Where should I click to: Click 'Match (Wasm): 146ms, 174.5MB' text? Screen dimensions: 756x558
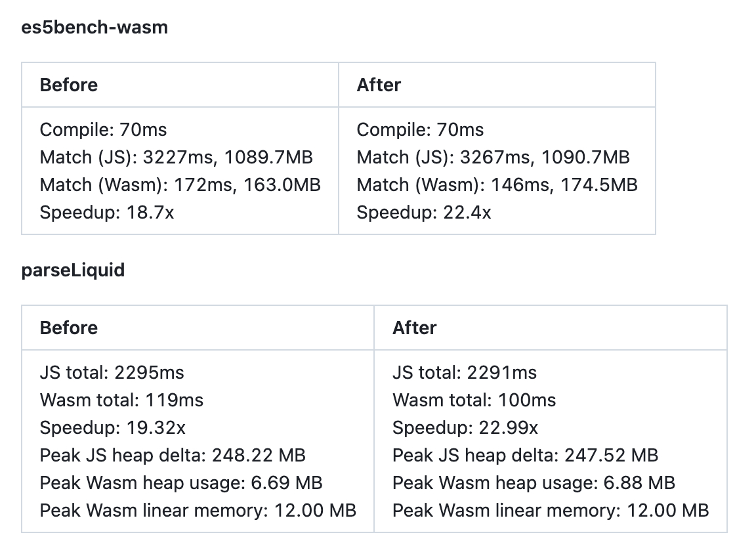pyautogui.click(x=497, y=185)
